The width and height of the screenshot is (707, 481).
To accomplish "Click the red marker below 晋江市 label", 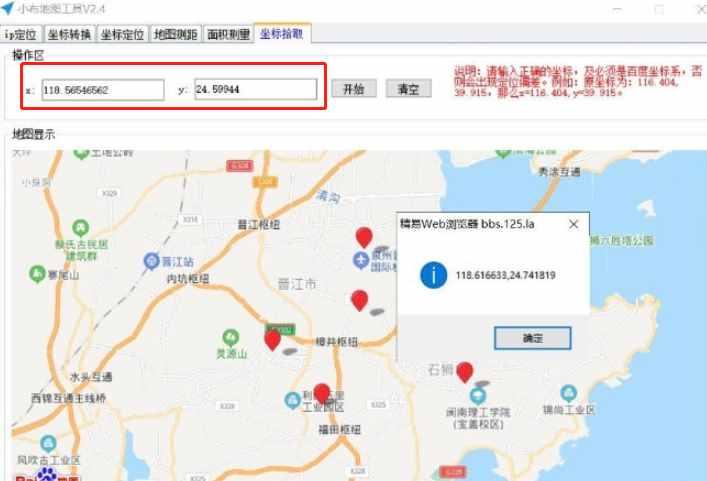I will click(x=359, y=300).
